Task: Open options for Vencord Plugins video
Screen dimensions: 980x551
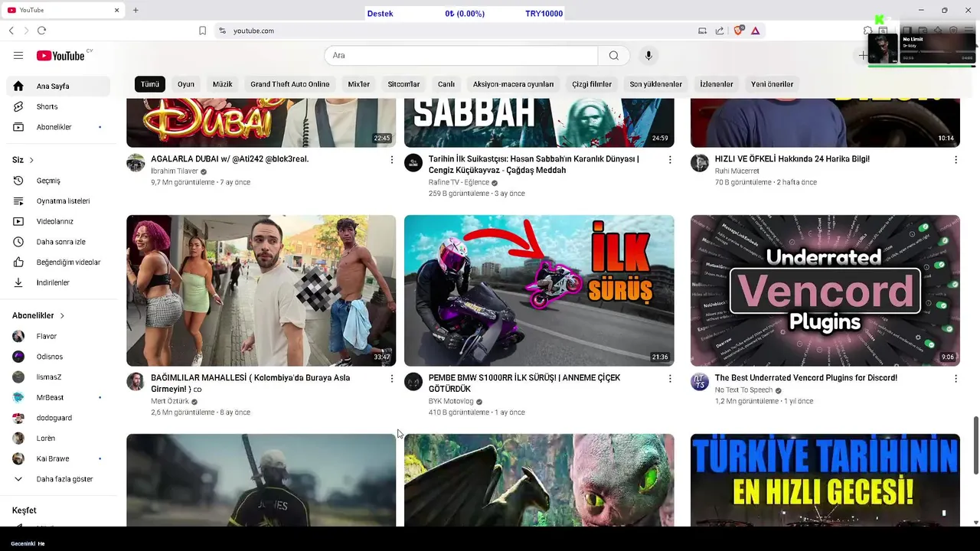Action: [x=955, y=378]
